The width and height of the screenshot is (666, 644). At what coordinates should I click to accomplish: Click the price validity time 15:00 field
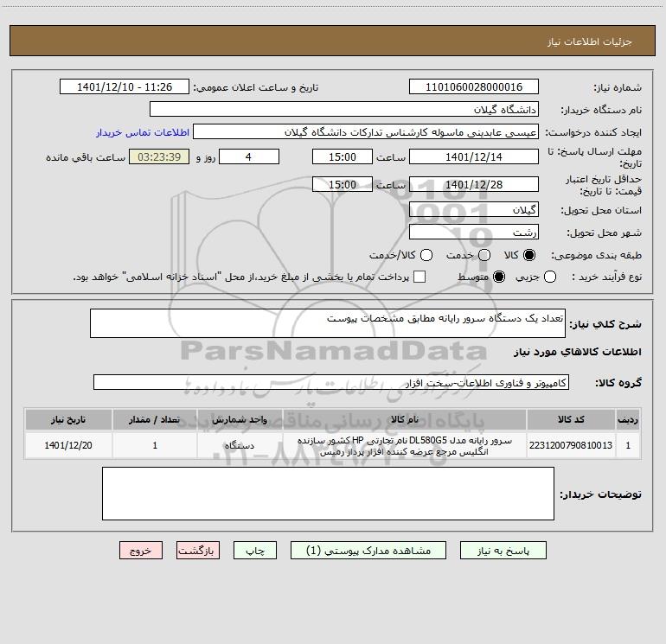pos(343,184)
